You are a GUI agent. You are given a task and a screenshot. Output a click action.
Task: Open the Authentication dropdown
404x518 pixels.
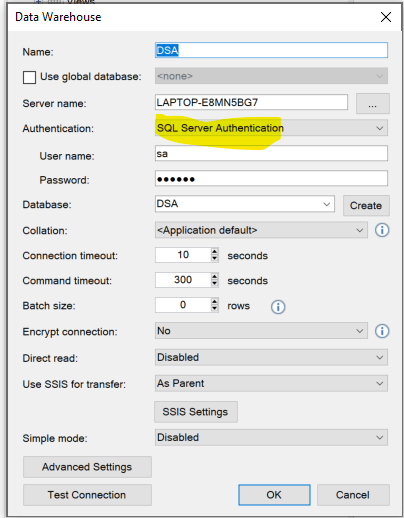271,128
